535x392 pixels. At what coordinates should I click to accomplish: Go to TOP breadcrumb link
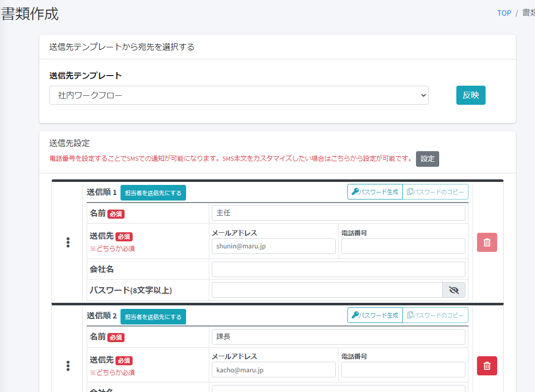point(504,13)
